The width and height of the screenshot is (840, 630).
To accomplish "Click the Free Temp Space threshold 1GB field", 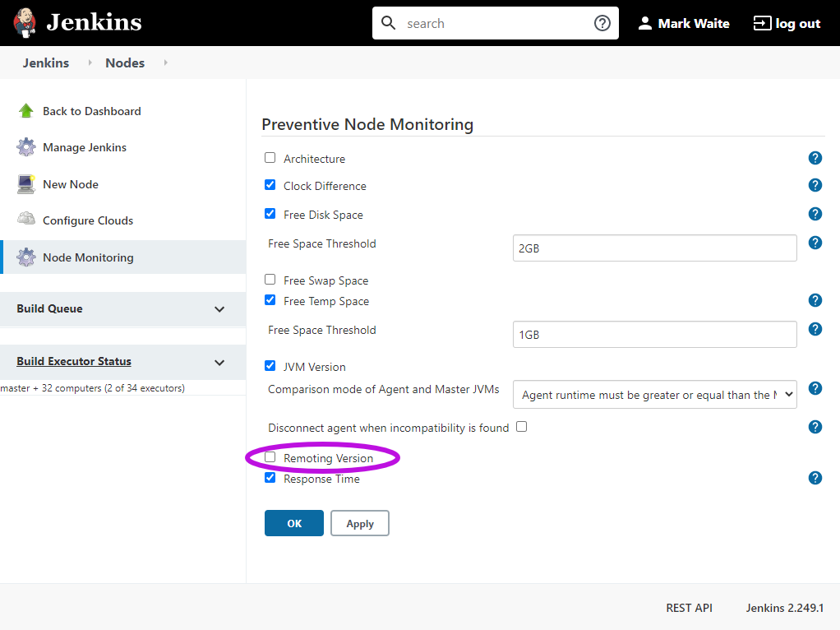I will (x=654, y=335).
